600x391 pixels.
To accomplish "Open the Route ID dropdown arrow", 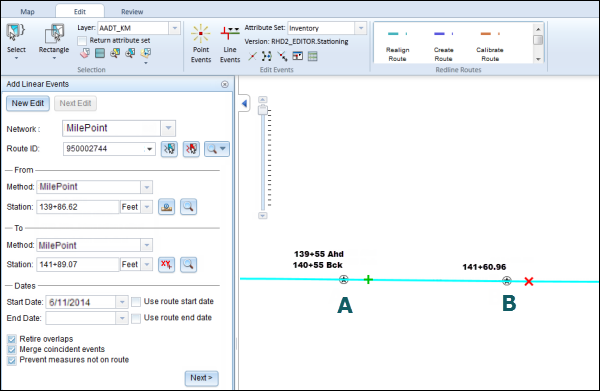I will coord(150,149).
